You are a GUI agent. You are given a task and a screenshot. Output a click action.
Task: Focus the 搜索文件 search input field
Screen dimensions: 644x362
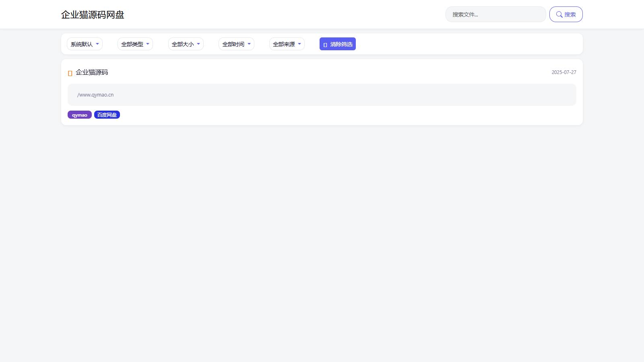tap(495, 14)
